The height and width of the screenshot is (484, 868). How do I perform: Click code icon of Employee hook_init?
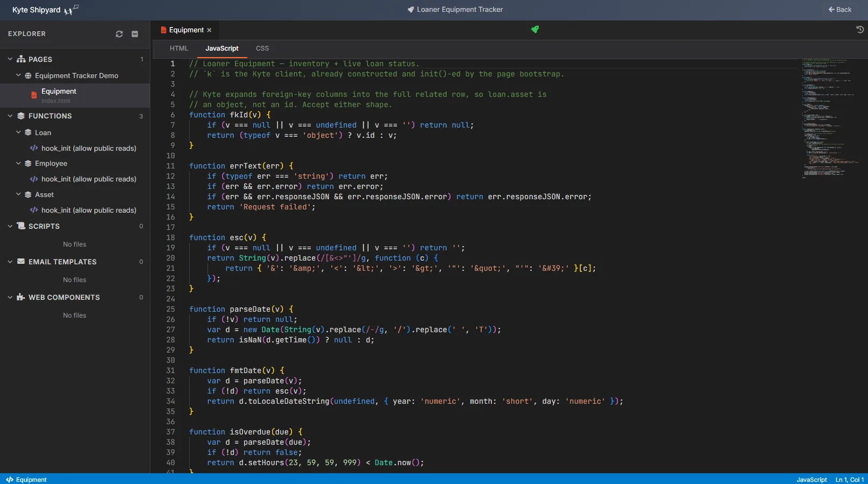point(34,179)
